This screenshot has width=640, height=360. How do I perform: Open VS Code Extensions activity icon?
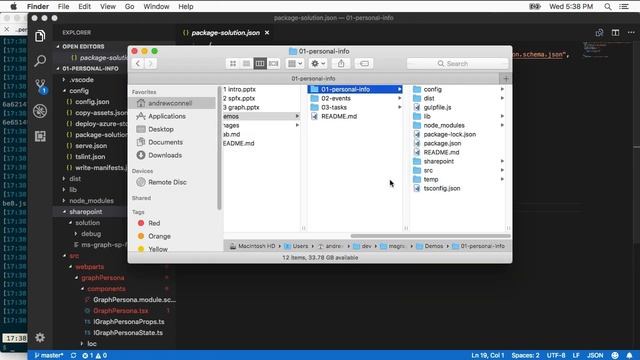(40, 136)
